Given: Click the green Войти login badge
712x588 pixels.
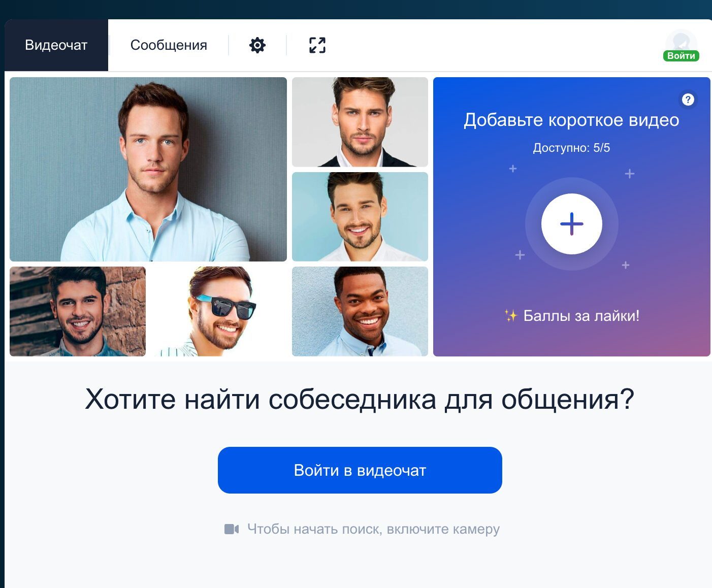Looking at the screenshot, I should coord(681,56).
